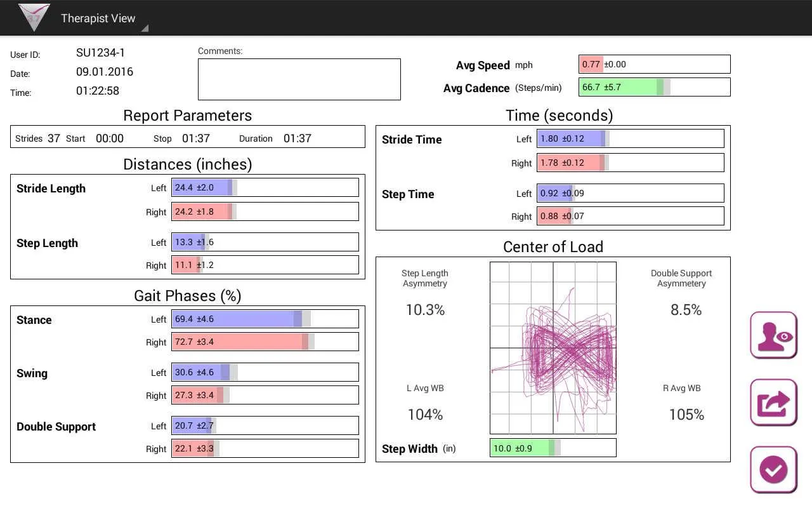Select the Step Width 10.0 bar
Screen dimensions: 812x508
553,448
